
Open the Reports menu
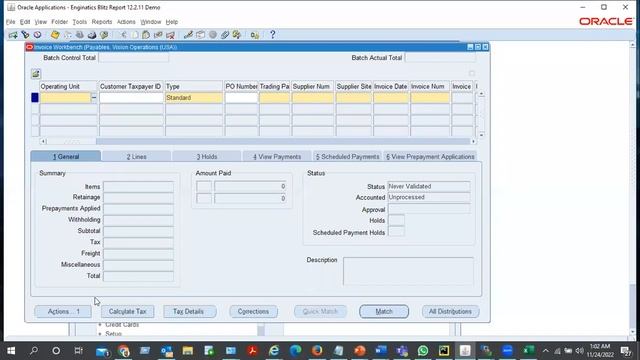(102, 22)
